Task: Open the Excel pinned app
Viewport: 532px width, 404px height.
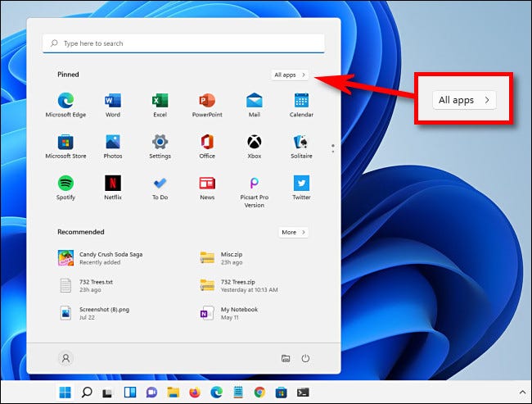Action: click(160, 105)
